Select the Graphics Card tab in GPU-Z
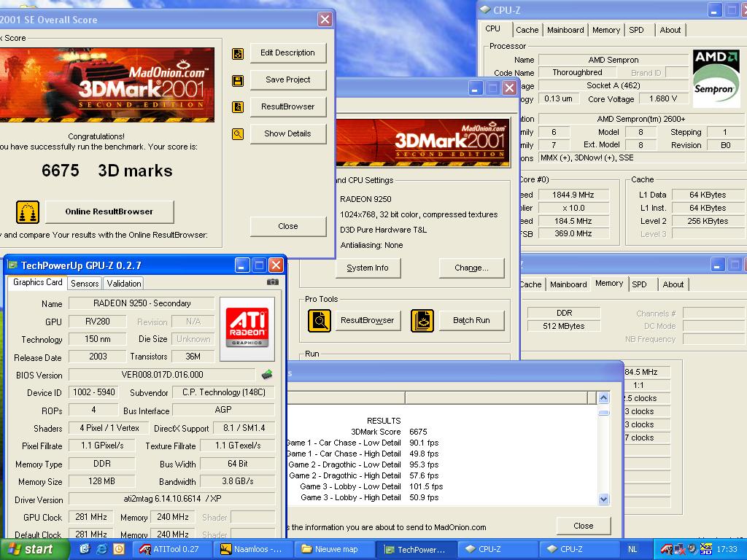 pyautogui.click(x=38, y=282)
